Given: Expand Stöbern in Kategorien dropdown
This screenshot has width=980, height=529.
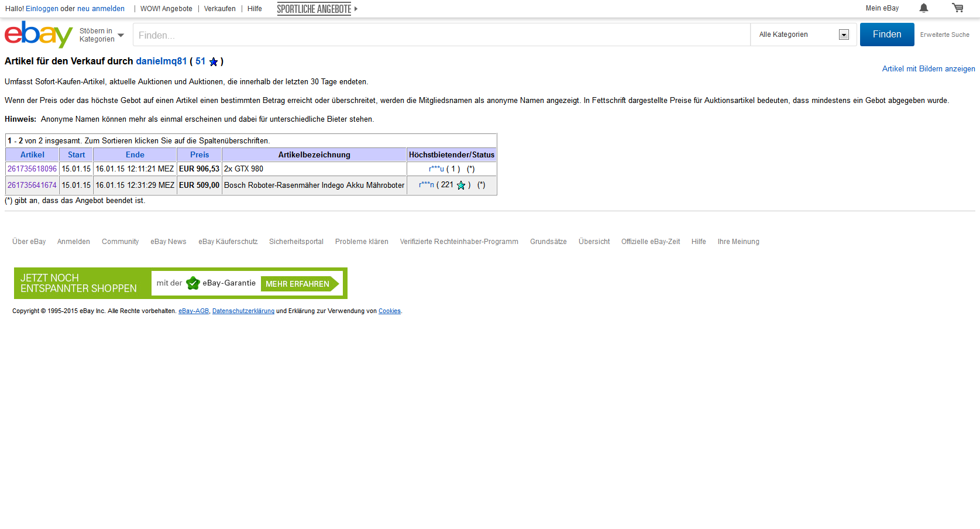Looking at the screenshot, I should [102, 35].
